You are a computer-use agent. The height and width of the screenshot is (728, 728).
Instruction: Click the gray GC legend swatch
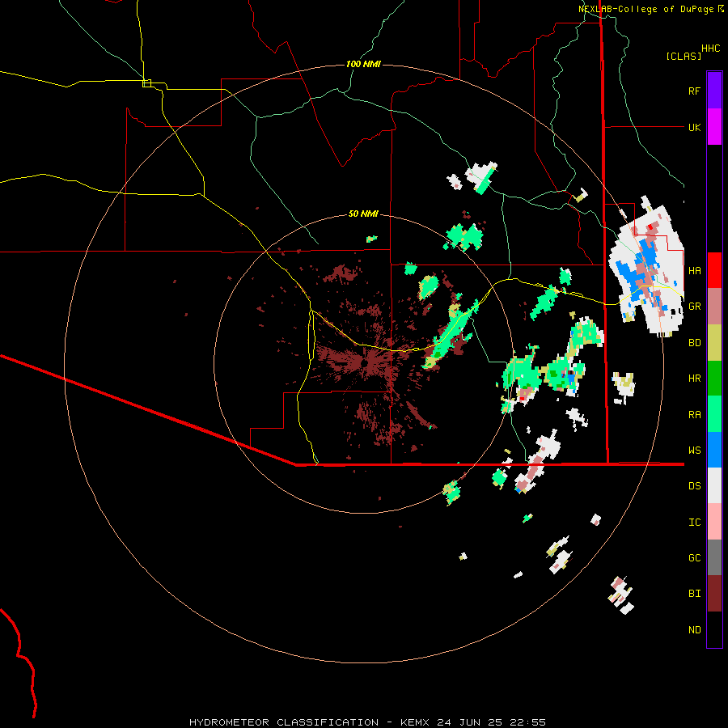point(714,557)
